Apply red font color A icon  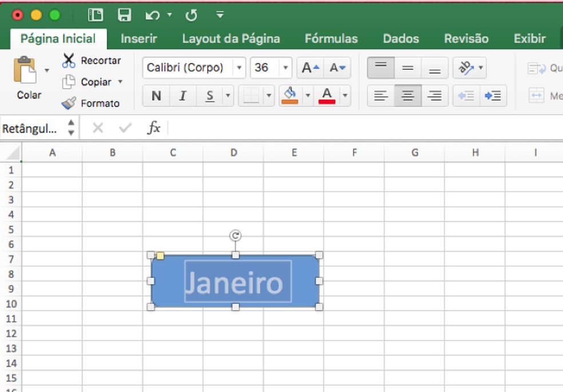click(x=327, y=96)
